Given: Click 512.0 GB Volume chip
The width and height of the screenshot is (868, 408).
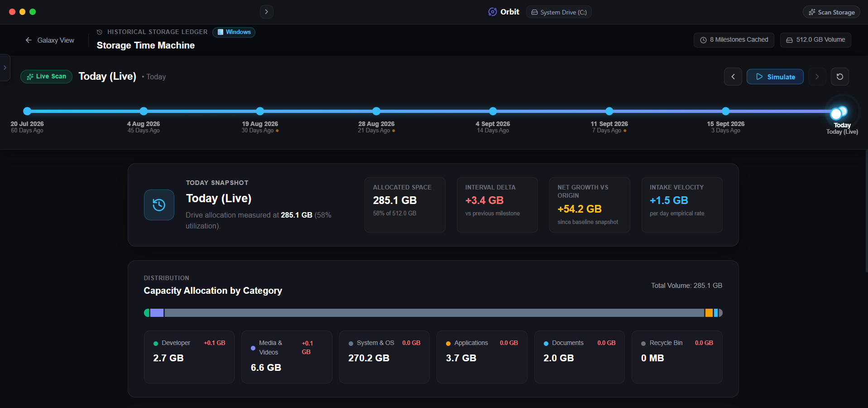Looking at the screenshot, I should [x=815, y=40].
